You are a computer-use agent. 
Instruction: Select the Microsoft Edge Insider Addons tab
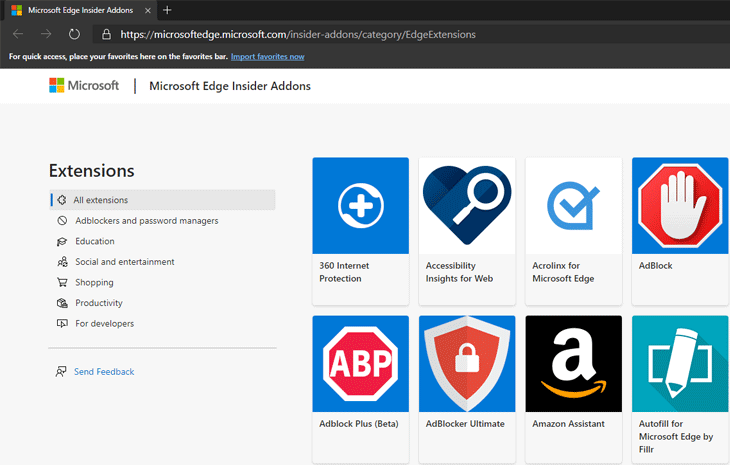pyautogui.click(x=80, y=10)
